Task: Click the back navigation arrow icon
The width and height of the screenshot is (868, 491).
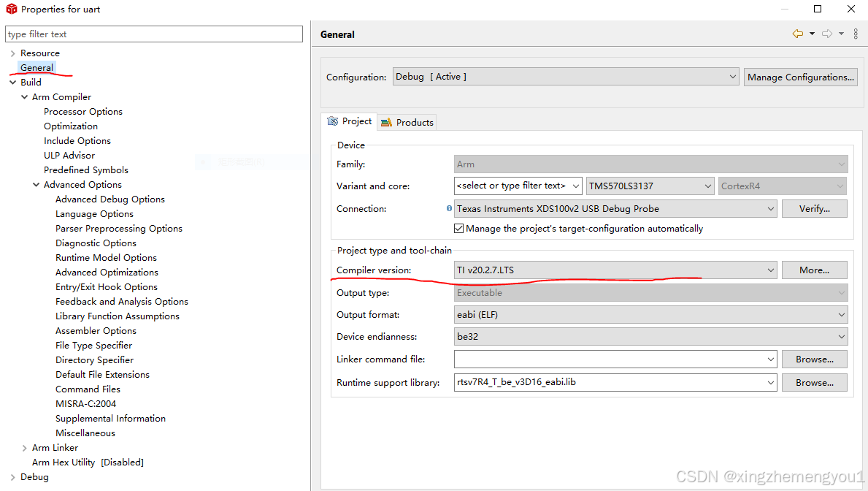Action: 798,34
